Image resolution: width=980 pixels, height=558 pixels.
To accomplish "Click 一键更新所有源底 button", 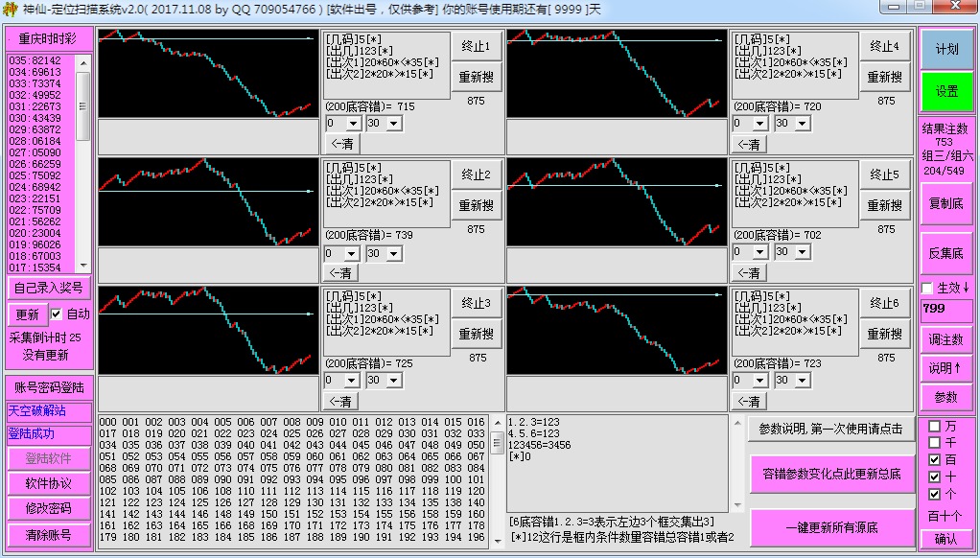I will click(x=832, y=527).
